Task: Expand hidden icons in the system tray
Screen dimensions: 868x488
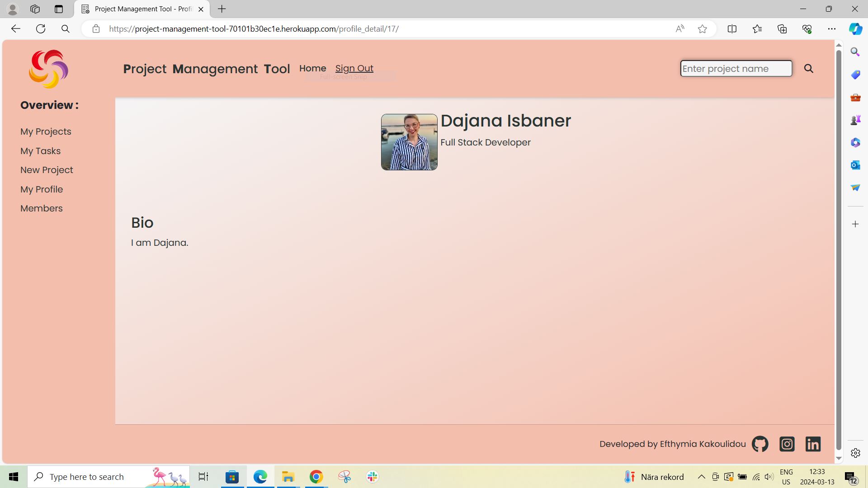Action: [701, 476]
